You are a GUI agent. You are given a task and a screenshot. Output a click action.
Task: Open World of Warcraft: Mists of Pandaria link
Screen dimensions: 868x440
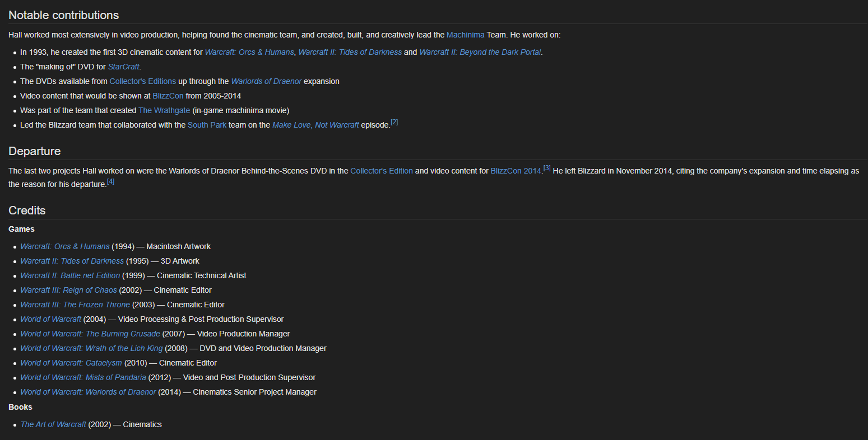click(x=83, y=377)
